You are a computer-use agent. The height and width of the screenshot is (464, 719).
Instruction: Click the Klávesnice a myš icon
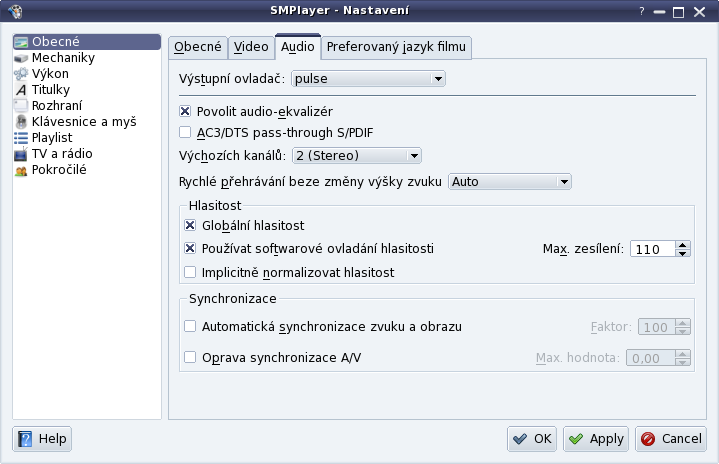(21, 122)
